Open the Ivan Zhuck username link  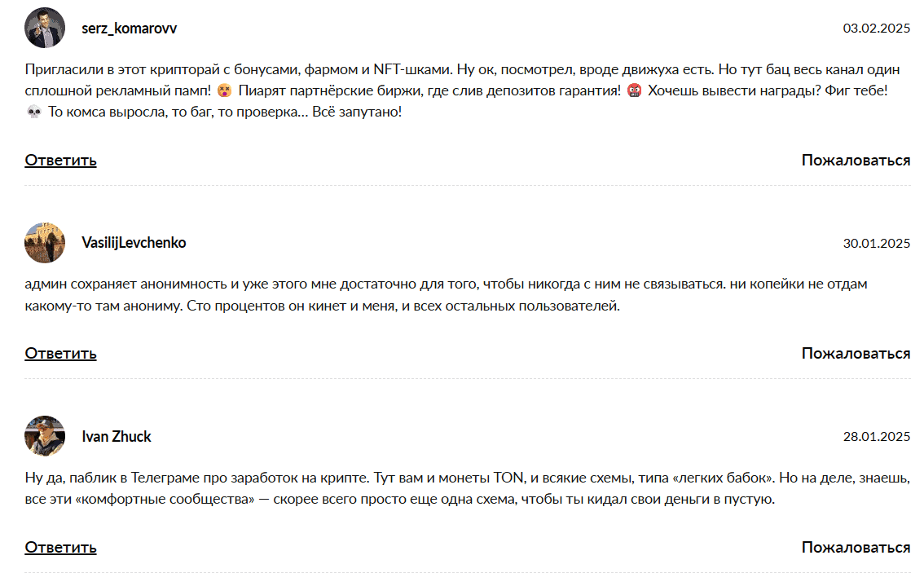click(117, 436)
